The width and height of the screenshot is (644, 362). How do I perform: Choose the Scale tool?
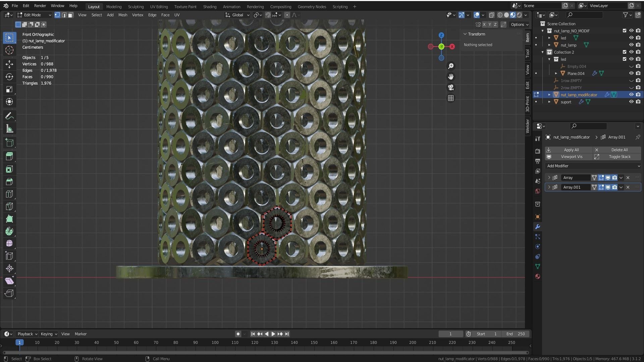point(9,89)
